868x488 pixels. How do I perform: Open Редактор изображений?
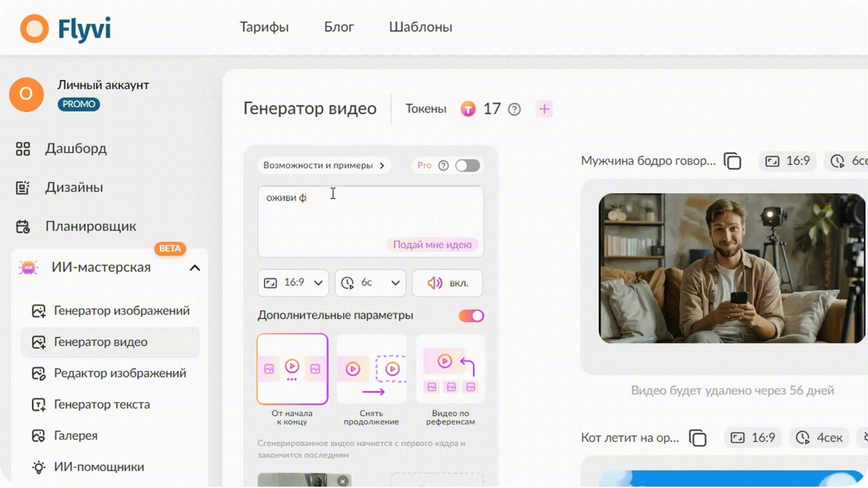(109, 373)
